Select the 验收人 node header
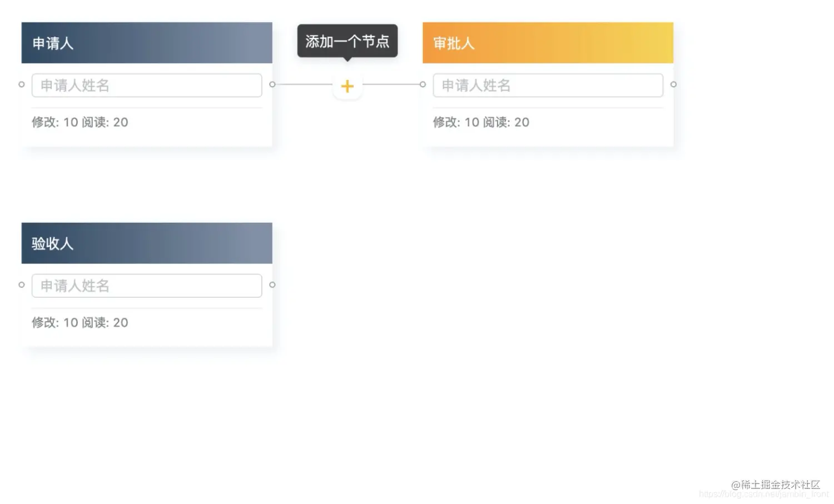 146,243
